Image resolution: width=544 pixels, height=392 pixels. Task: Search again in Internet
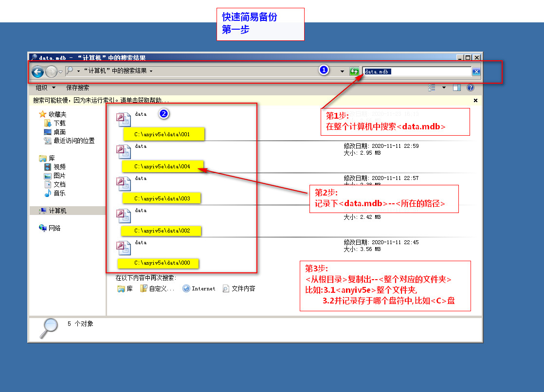click(x=199, y=289)
